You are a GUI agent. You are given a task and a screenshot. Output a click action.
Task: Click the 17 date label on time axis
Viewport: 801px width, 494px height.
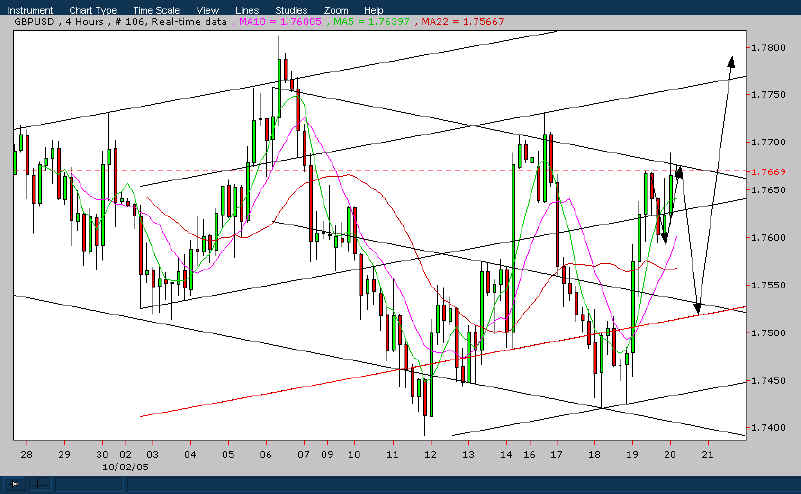[556, 454]
